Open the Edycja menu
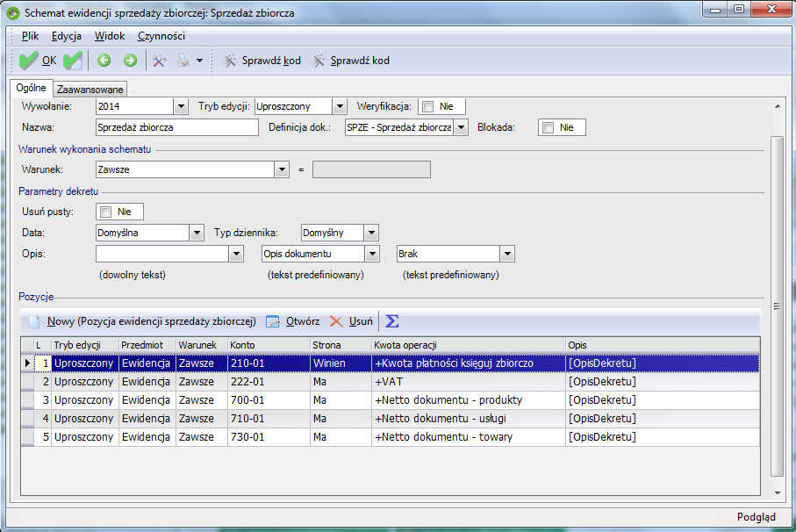 tap(67, 36)
